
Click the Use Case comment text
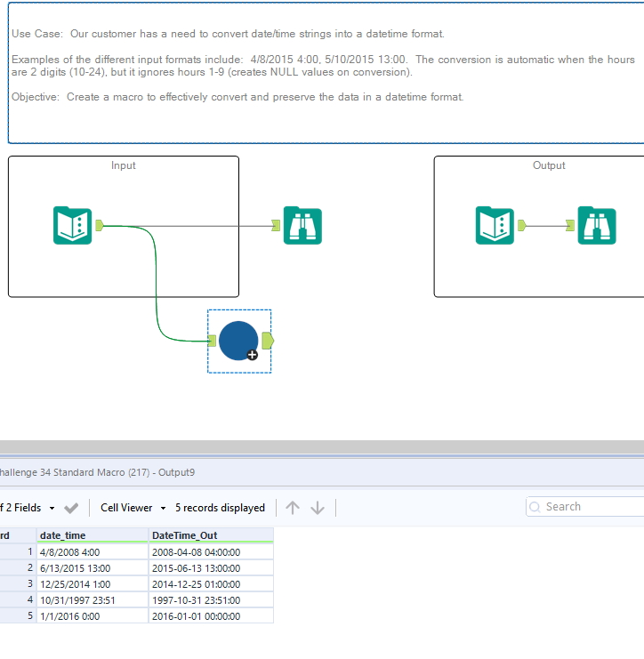click(228, 34)
